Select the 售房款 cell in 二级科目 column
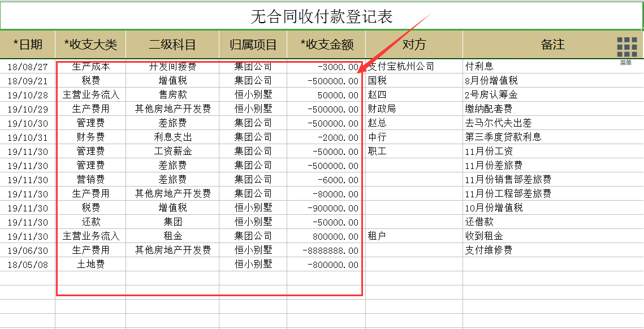 pyautogui.click(x=172, y=94)
